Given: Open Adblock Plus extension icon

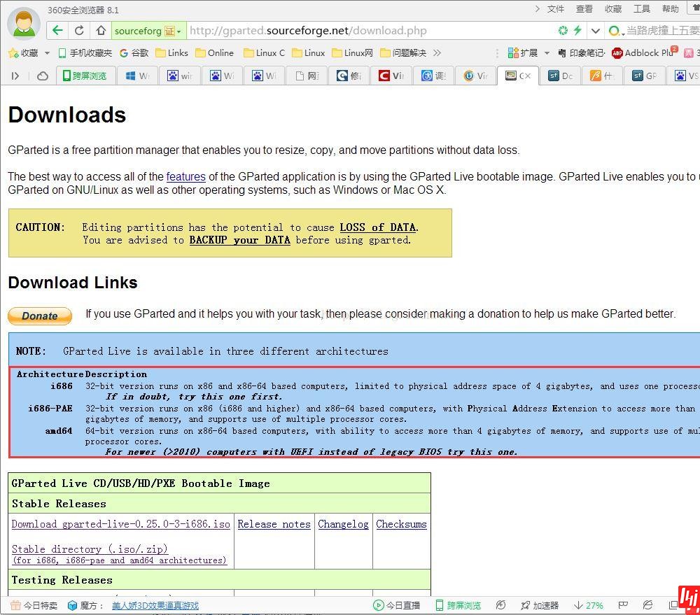Looking at the screenshot, I should coord(617,53).
